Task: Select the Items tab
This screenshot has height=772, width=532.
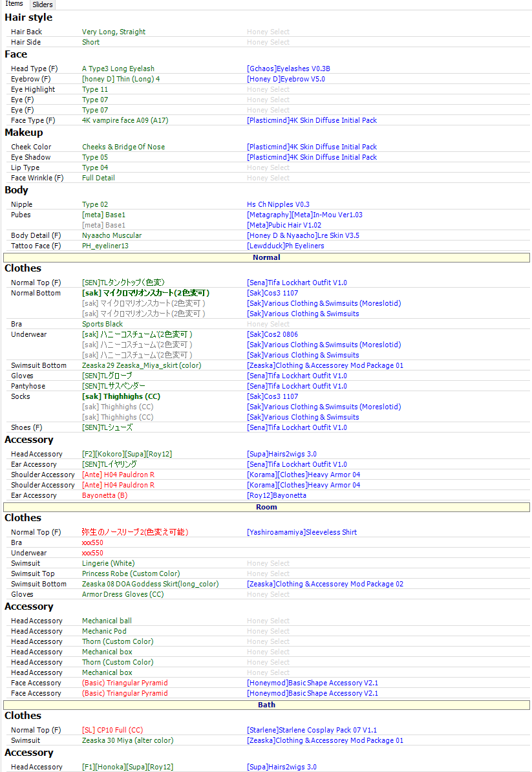Action: click(14, 4)
